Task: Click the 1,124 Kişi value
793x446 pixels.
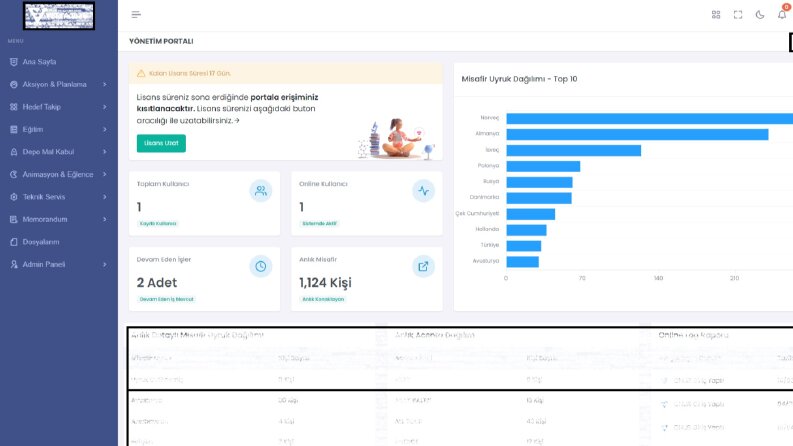Action: click(x=325, y=283)
